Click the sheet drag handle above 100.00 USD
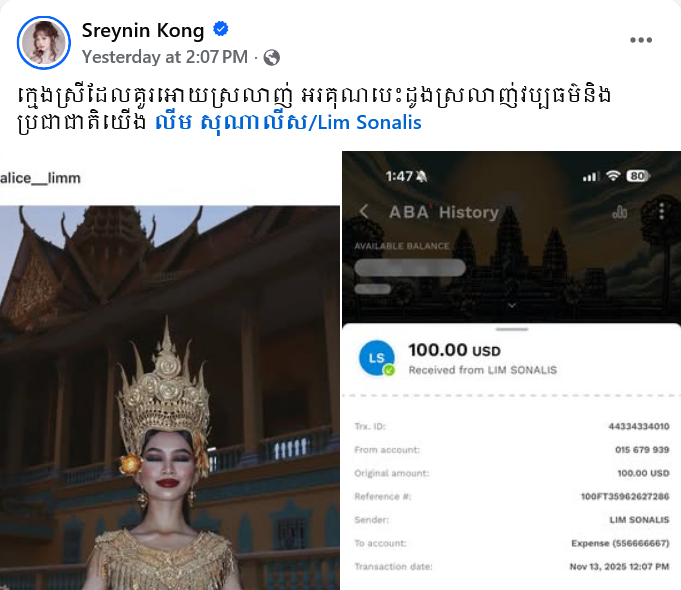This screenshot has height=590, width=681. 512,329
